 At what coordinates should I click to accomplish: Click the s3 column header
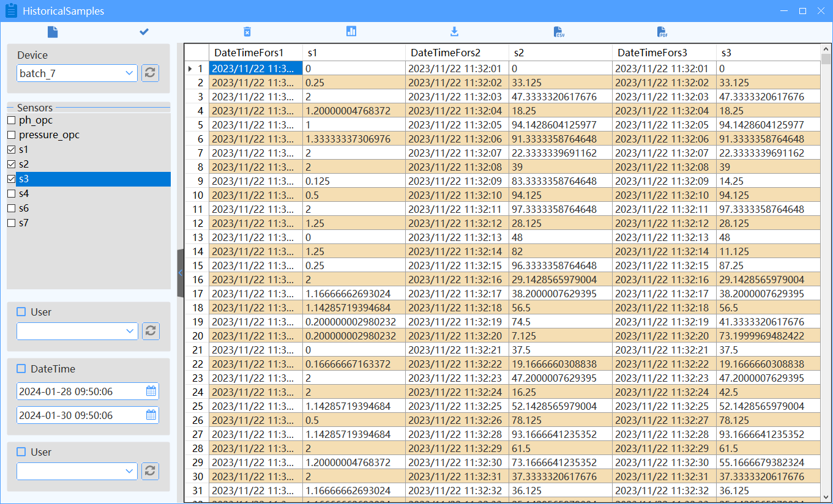768,53
